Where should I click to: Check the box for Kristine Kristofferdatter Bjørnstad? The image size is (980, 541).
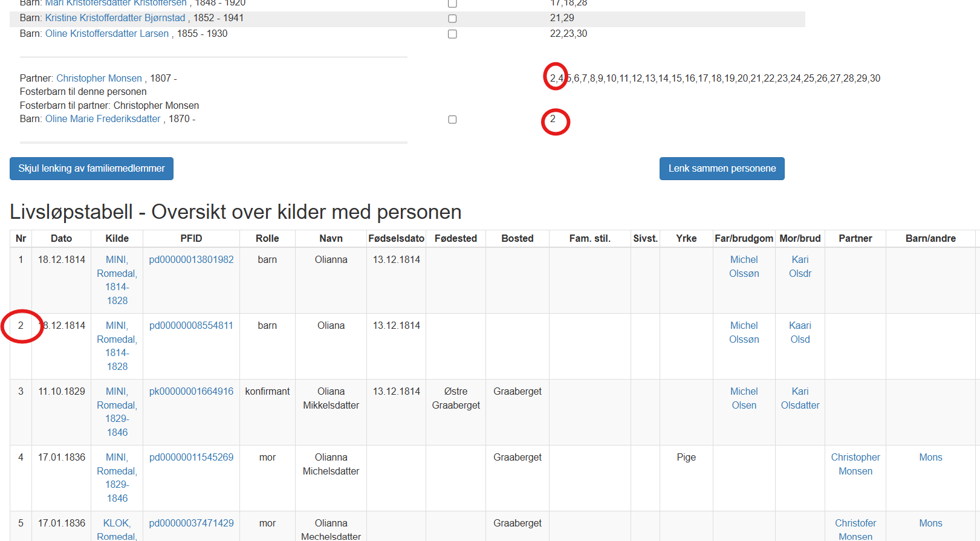[452, 19]
